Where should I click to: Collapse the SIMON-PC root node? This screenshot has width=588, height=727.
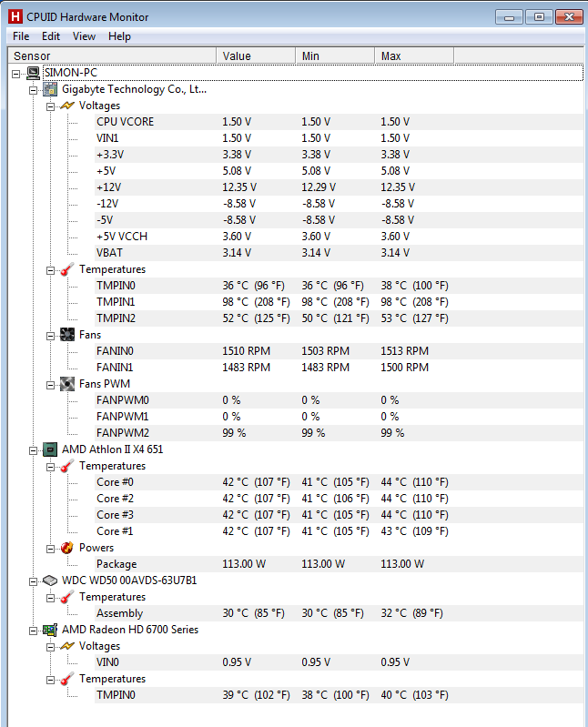[x=15, y=74]
